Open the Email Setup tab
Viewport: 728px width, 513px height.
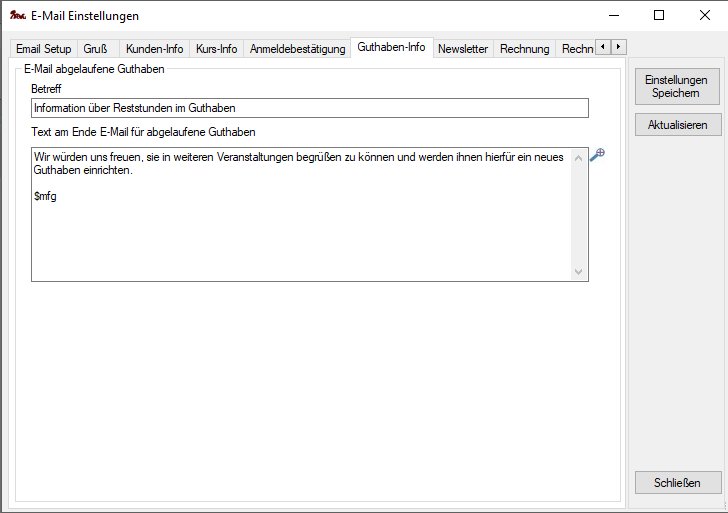coord(43,49)
